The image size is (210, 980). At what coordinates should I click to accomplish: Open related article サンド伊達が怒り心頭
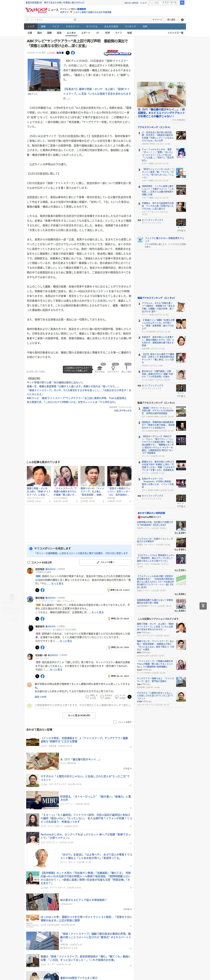click(55, 382)
